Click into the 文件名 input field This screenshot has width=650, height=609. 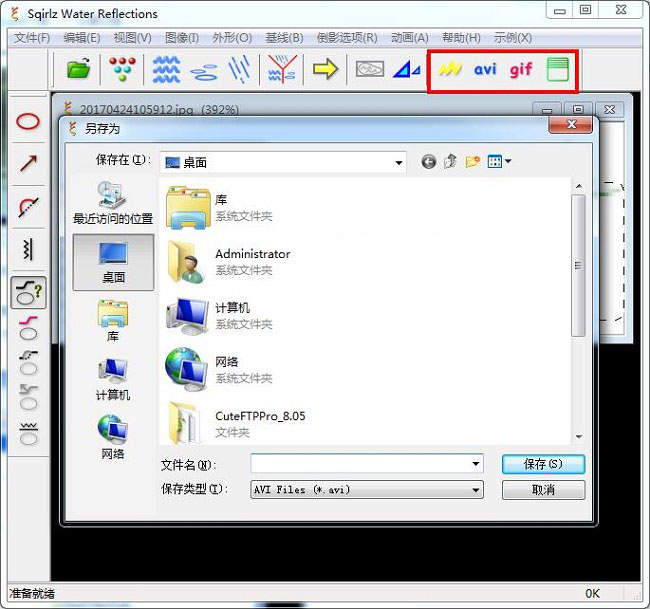tap(366, 463)
